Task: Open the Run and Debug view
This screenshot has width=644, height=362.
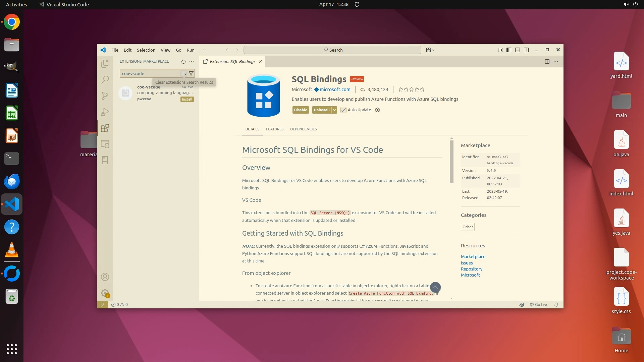Action: pyautogui.click(x=105, y=112)
